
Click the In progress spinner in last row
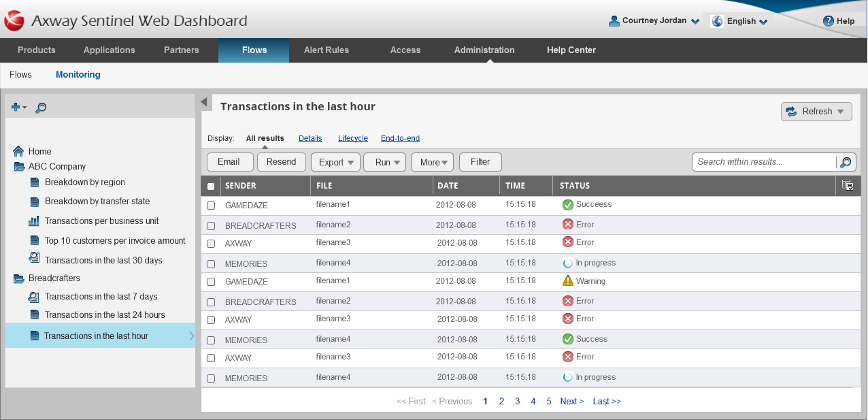point(567,377)
